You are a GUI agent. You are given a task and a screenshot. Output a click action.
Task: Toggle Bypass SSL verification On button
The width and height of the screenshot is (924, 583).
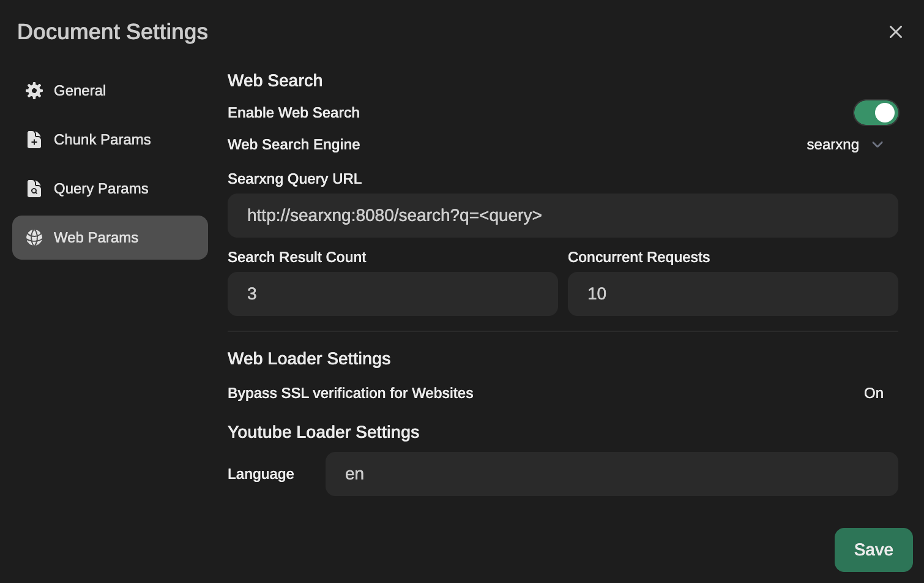click(x=874, y=393)
